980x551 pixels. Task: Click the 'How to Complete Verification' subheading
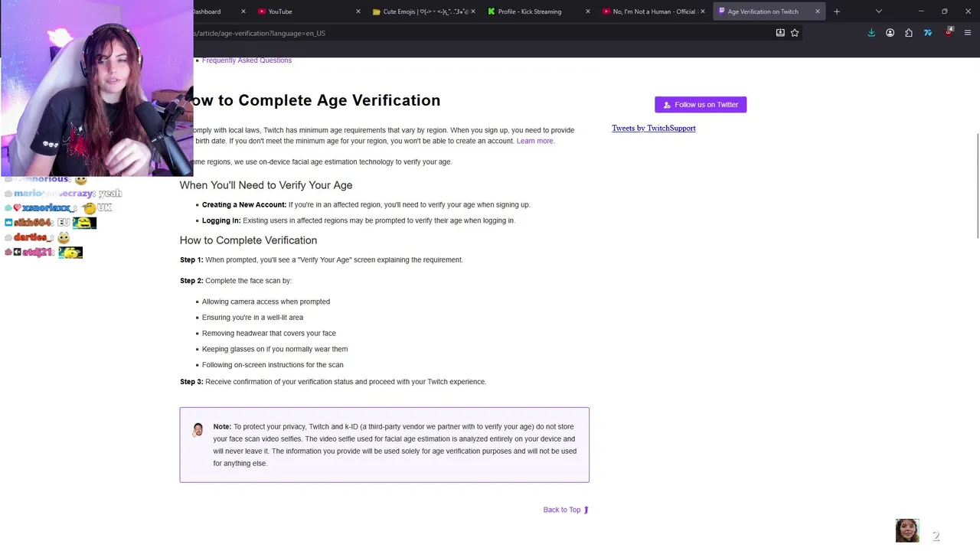[248, 240]
